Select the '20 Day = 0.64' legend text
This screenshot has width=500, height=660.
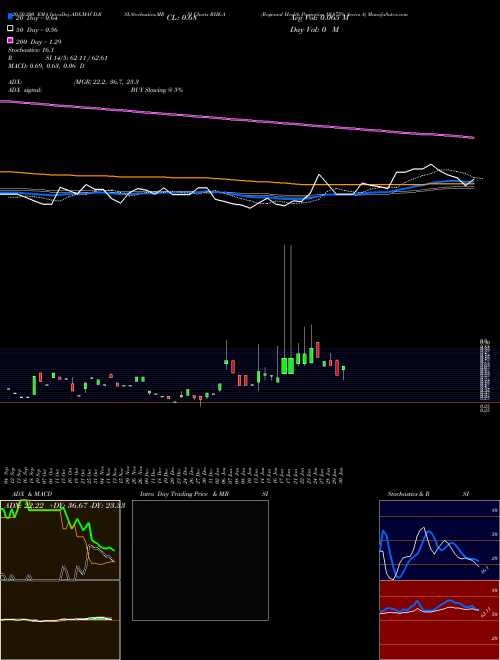coord(36,18)
